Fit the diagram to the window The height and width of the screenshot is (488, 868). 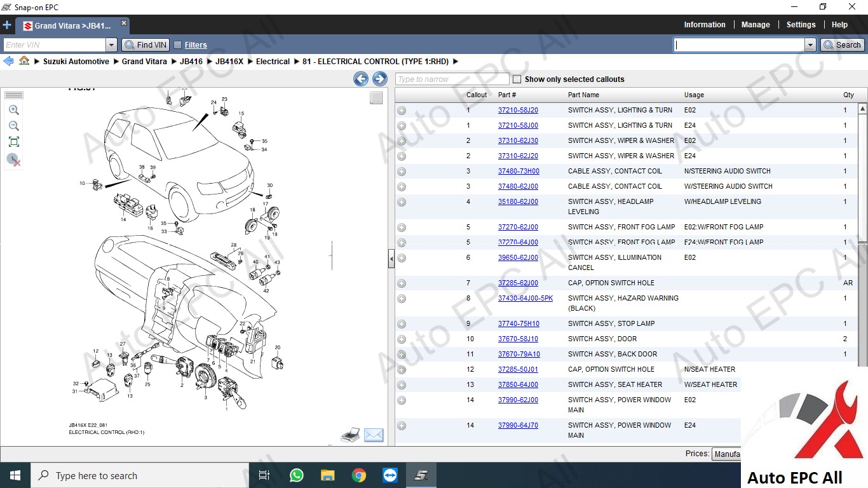click(x=14, y=142)
